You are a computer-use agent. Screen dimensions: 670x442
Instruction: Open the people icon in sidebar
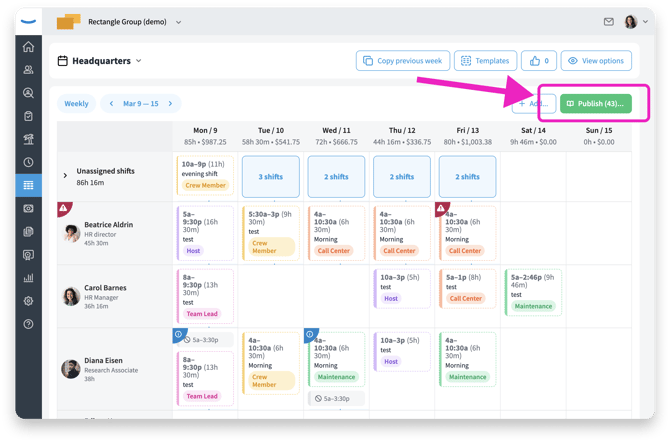tap(28, 70)
